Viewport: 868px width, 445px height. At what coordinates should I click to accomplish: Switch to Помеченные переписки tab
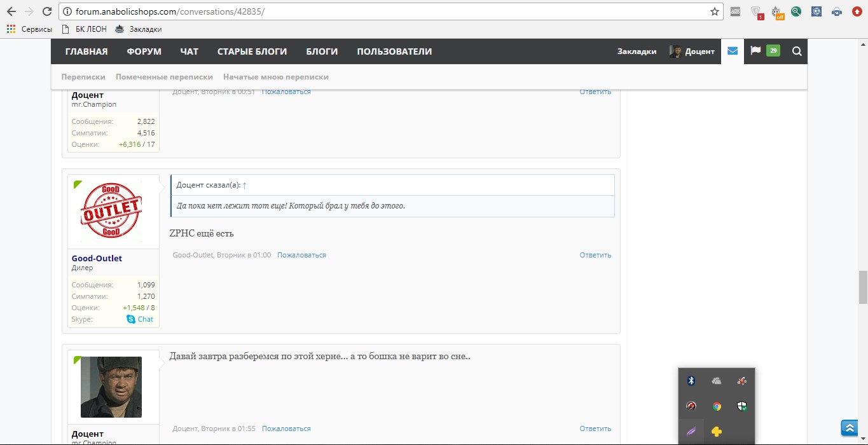[x=164, y=77]
